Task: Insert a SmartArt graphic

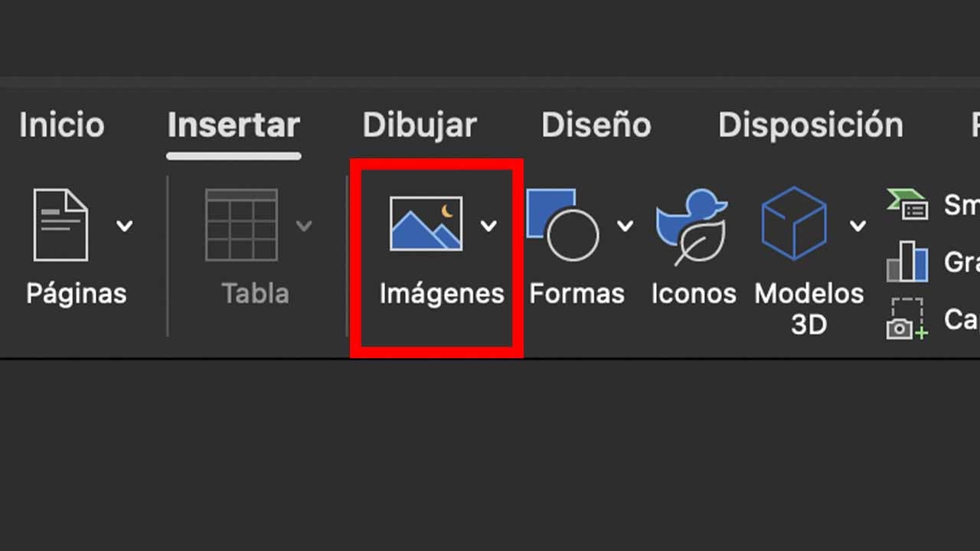Action: point(908,203)
